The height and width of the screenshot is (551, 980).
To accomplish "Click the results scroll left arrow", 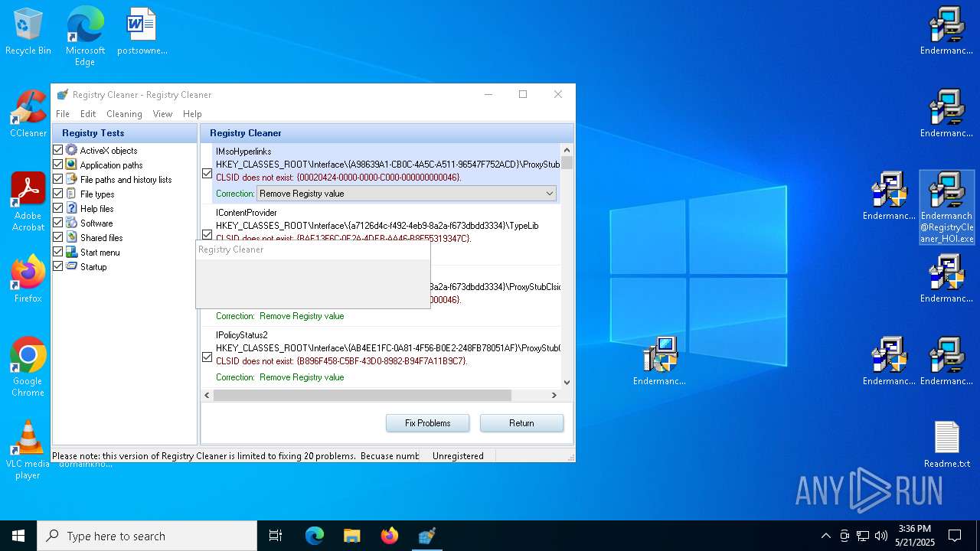I will pyautogui.click(x=207, y=396).
